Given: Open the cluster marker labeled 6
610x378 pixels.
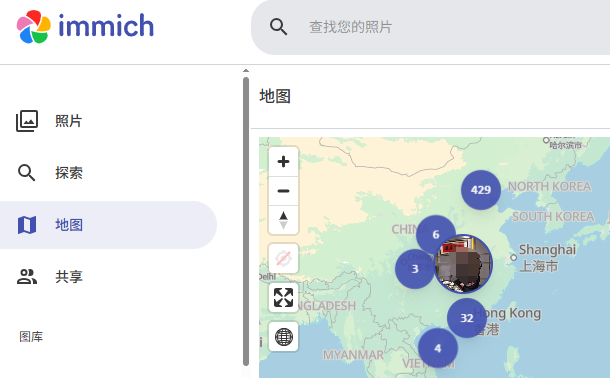Looking at the screenshot, I should point(436,234).
